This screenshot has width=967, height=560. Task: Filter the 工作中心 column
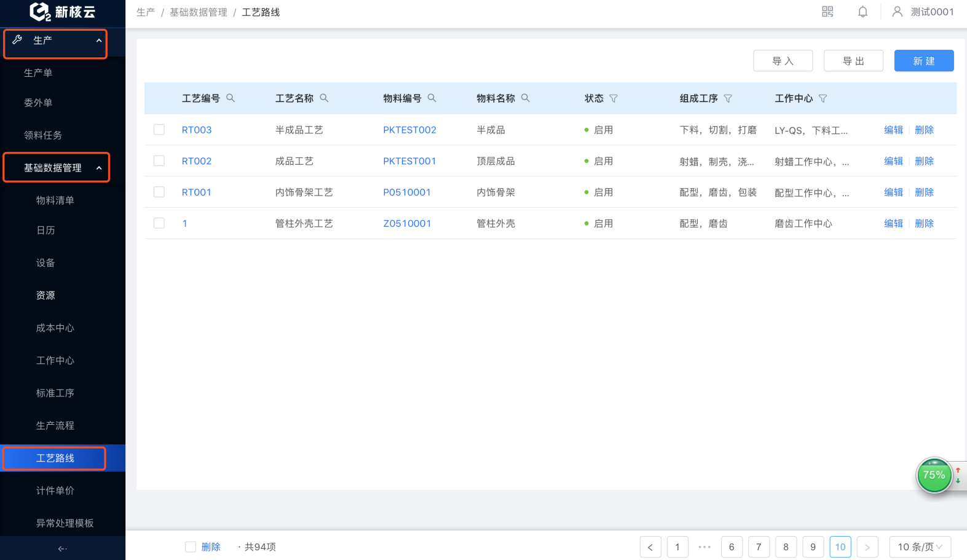coord(823,98)
